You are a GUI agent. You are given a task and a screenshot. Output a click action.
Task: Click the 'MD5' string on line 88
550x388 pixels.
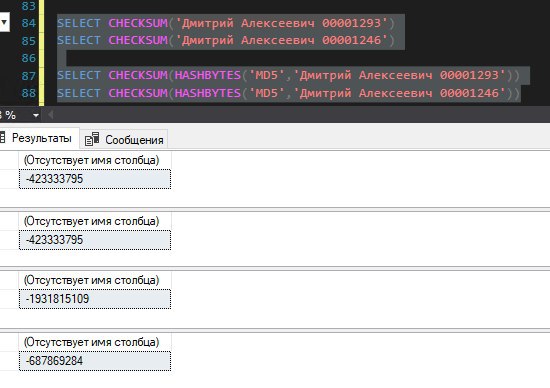267,93
